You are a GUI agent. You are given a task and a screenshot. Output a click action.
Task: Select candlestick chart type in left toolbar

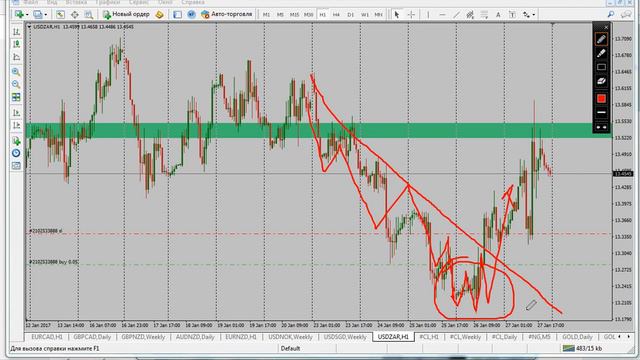[x=16, y=44]
